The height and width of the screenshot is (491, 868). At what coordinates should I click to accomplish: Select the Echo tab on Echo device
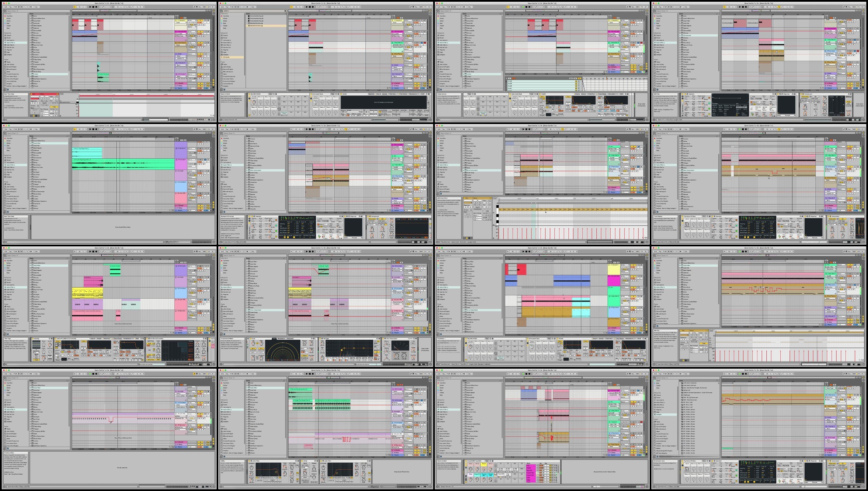[274, 339]
